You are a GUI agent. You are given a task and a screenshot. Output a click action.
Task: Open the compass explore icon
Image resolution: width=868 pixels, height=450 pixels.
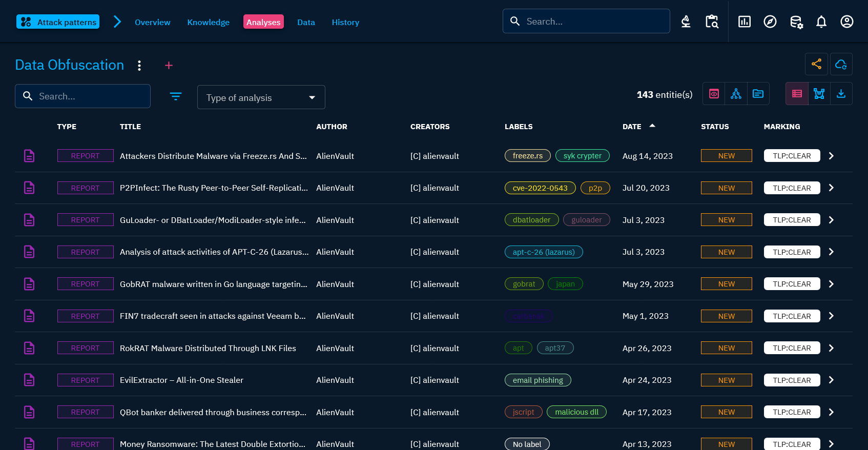click(770, 22)
